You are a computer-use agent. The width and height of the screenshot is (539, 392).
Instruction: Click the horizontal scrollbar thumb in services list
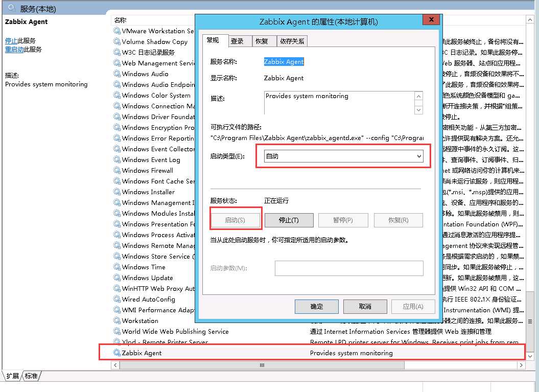click(262, 365)
